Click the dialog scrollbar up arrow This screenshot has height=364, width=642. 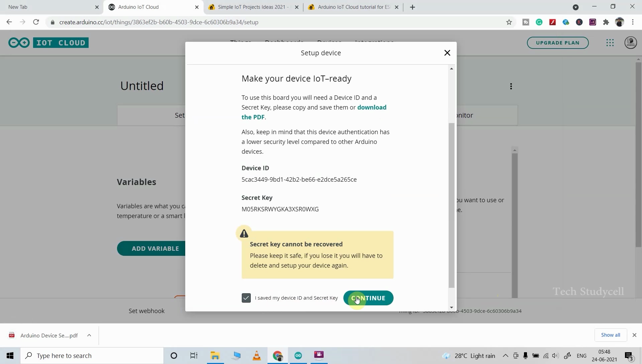(451, 68)
